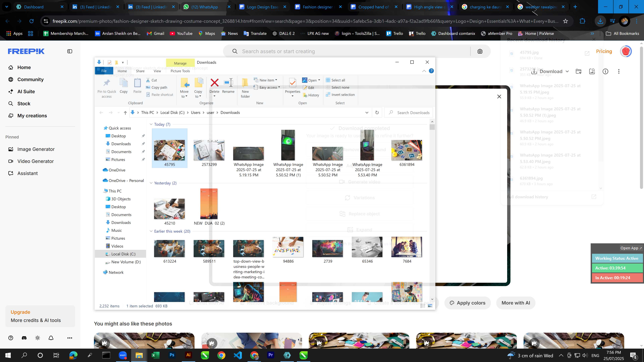Click Freepik search by image camera icon
The height and width of the screenshot is (362, 644).
coord(480,51)
